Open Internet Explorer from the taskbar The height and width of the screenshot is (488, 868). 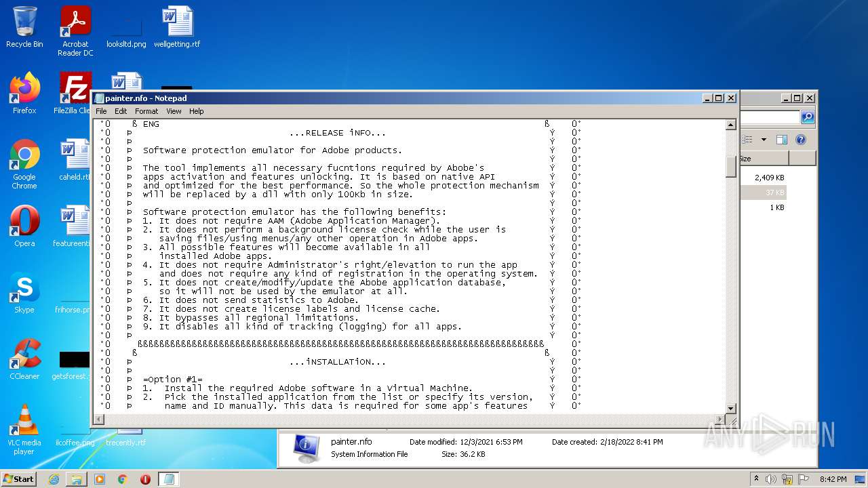[x=54, y=479]
